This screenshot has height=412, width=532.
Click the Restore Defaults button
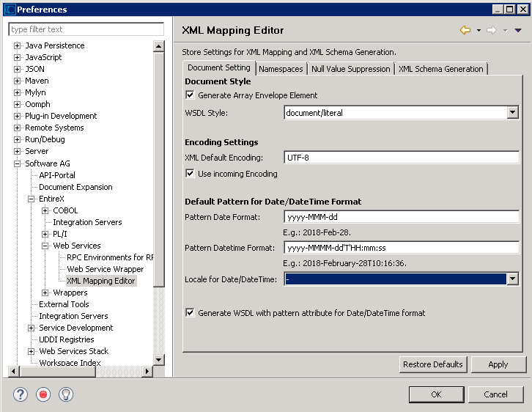433,364
